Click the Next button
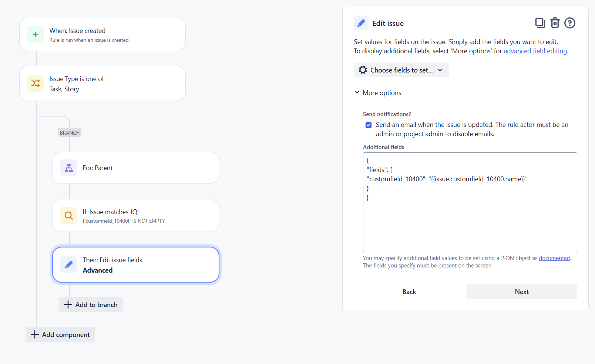 (522, 291)
